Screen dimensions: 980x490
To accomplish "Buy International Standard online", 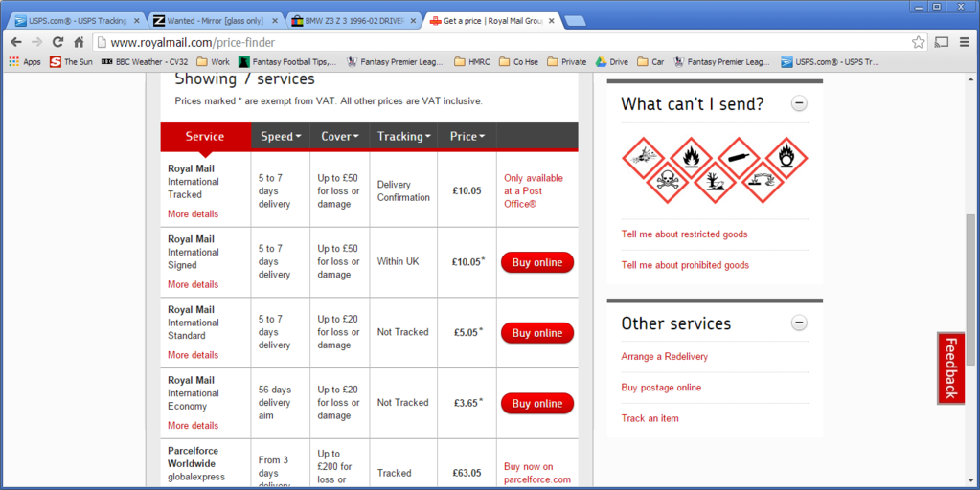I will [537, 333].
